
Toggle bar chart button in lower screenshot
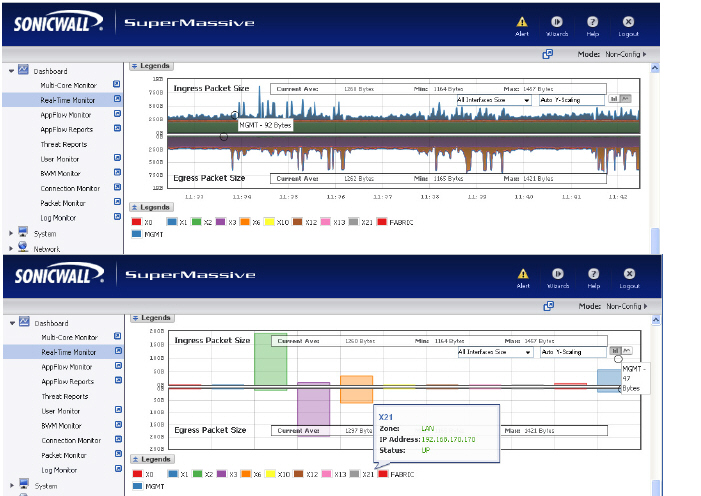pos(615,351)
